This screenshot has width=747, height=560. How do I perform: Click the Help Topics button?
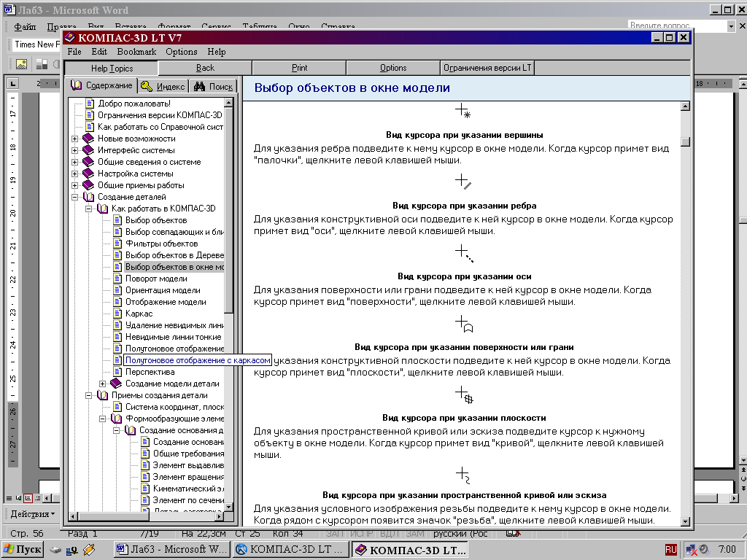pos(112,68)
